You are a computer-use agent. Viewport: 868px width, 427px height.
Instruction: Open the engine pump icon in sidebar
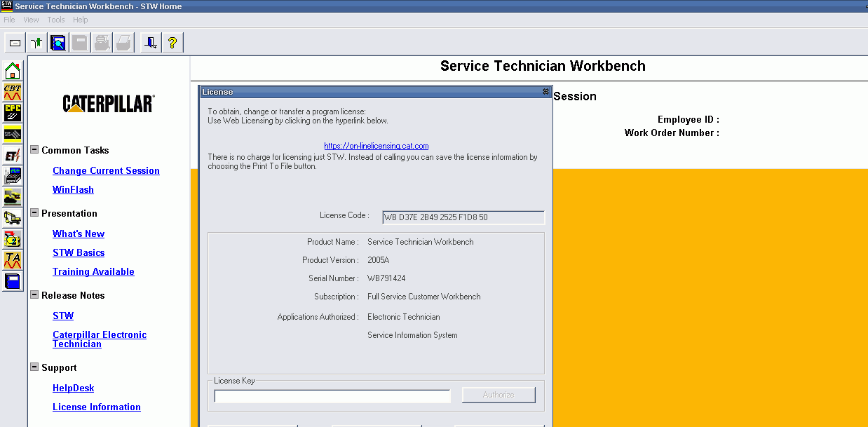coord(13,240)
